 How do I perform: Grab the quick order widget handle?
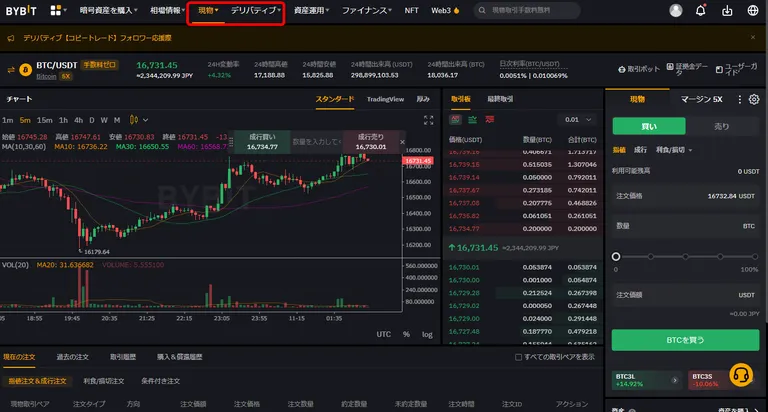click(x=231, y=142)
